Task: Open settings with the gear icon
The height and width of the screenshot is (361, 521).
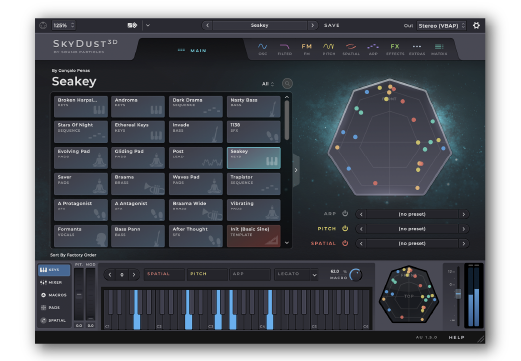Action: pyautogui.click(x=476, y=25)
